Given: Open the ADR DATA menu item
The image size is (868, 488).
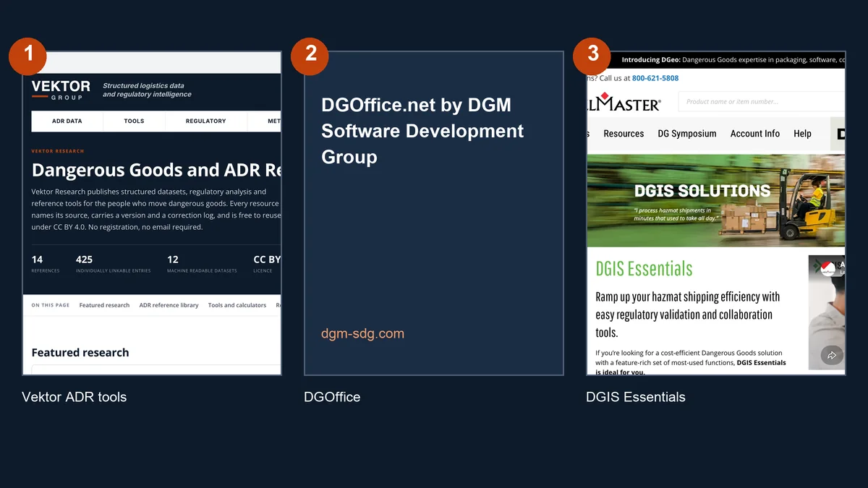Looking at the screenshot, I should [x=67, y=121].
